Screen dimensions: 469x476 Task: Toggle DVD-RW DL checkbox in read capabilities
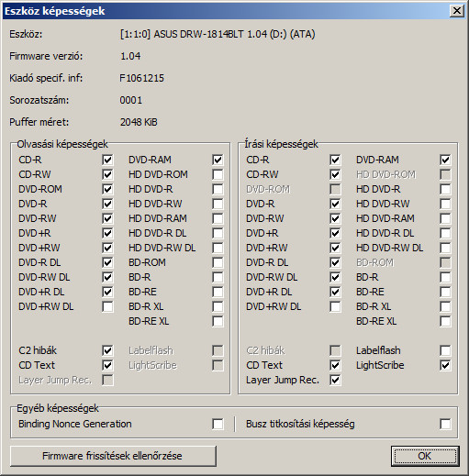click(x=107, y=277)
